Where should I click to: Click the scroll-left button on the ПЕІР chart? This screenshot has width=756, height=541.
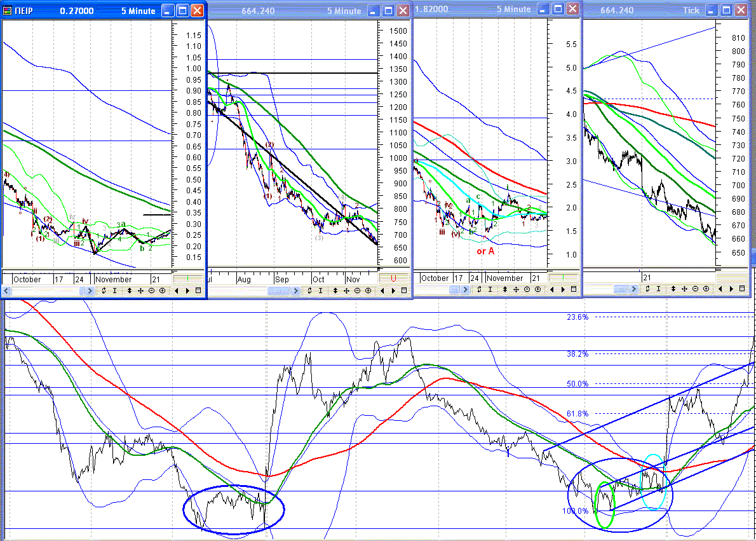click(6, 291)
